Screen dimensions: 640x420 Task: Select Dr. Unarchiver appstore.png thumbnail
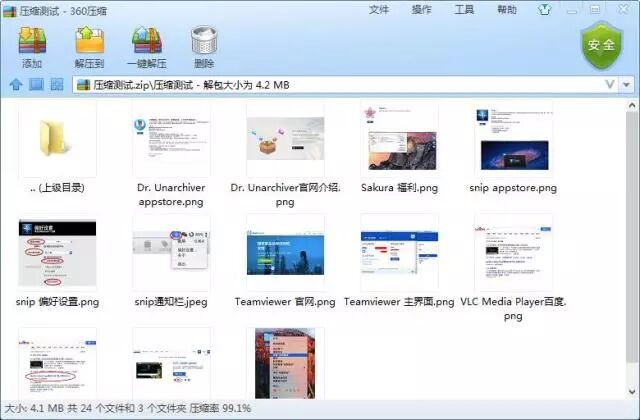(171, 139)
